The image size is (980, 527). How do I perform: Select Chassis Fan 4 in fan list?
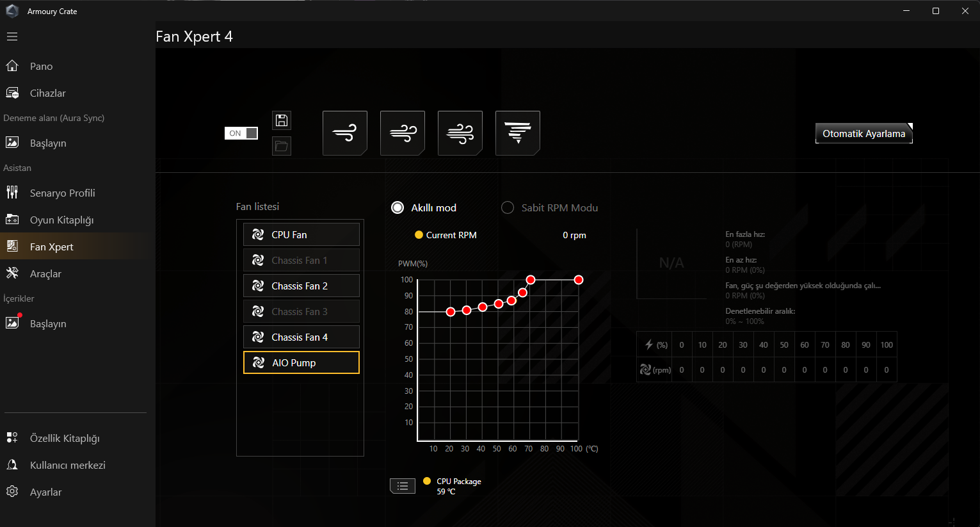click(x=301, y=337)
